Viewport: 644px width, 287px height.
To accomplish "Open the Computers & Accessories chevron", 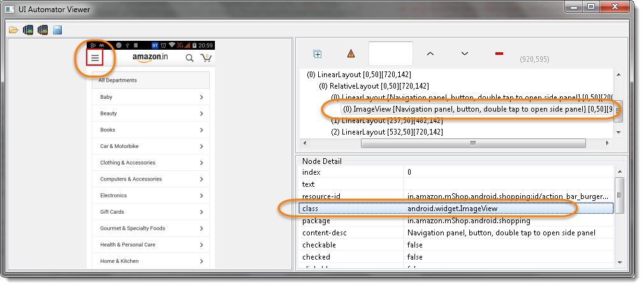I will pyautogui.click(x=201, y=179).
